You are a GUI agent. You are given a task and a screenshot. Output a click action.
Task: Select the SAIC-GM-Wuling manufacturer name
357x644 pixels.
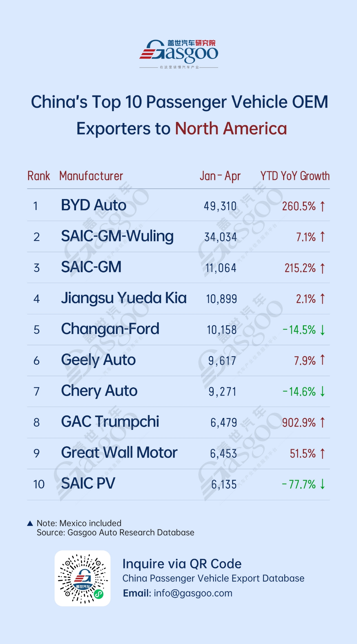[117, 236]
